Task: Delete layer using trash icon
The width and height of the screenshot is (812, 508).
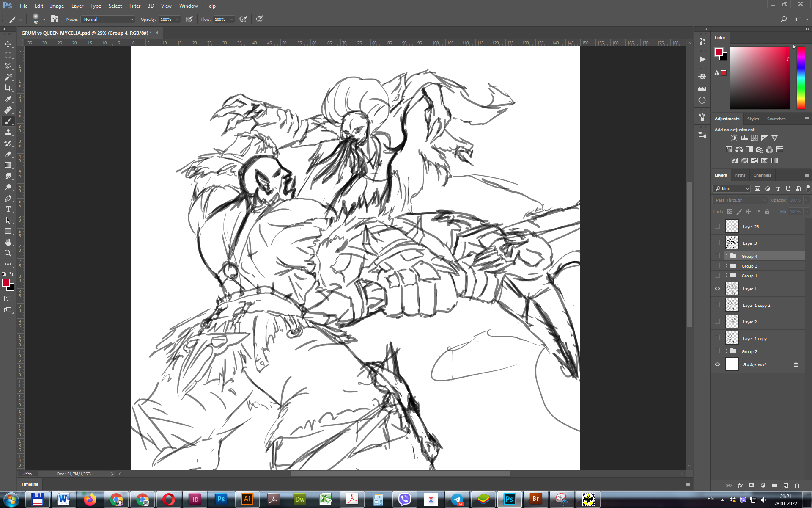Action: pos(797,486)
